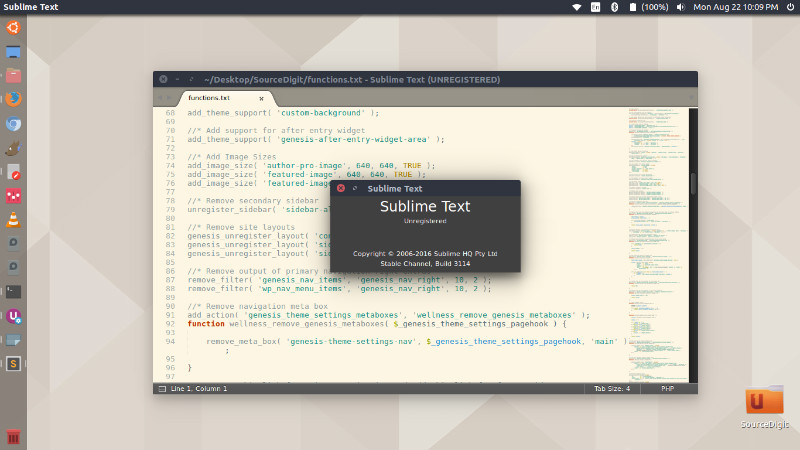Click 'genesis-after-entry-widget-area' on line 71
The height and width of the screenshot is (450, 800).
click(354, 139)
